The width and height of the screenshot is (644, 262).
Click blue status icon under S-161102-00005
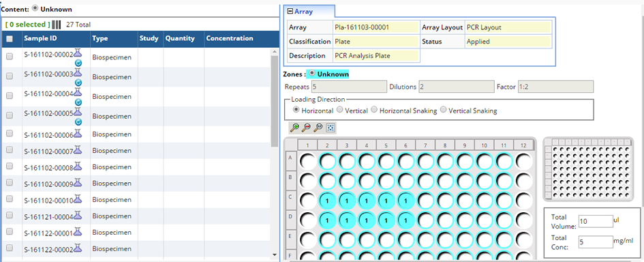tap(78, 122)
